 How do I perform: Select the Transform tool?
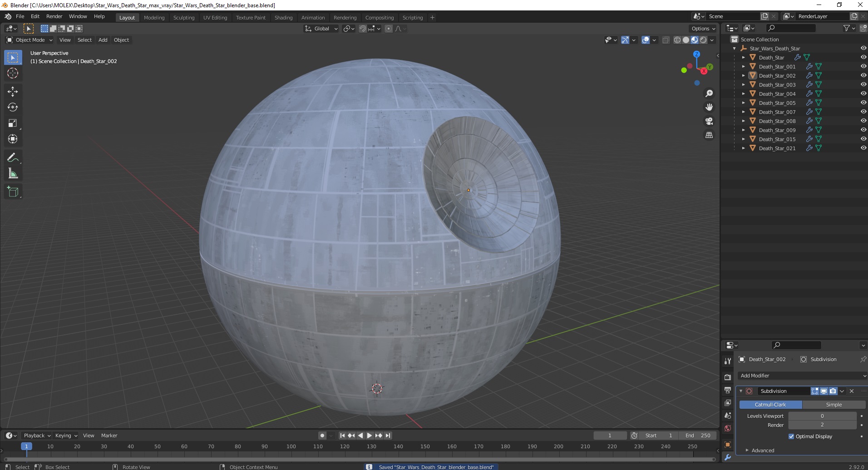tap(13, 139)
